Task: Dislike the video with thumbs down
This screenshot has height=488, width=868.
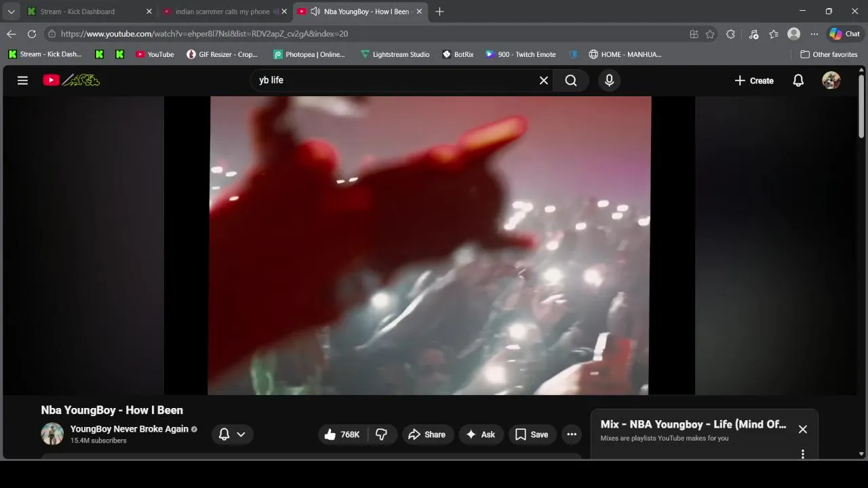Action: 382,434
